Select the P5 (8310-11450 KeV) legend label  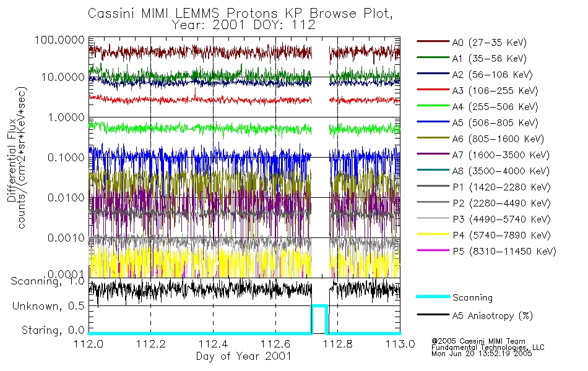504,252
